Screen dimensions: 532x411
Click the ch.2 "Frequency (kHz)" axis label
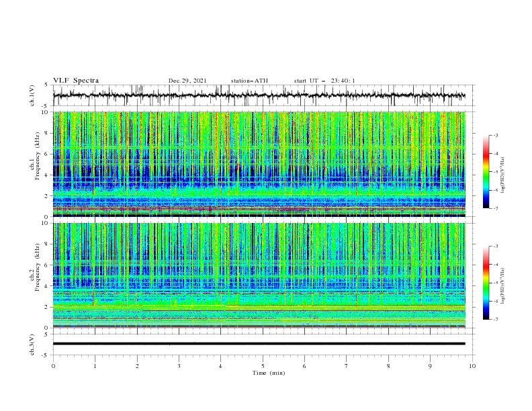point(38,267)
